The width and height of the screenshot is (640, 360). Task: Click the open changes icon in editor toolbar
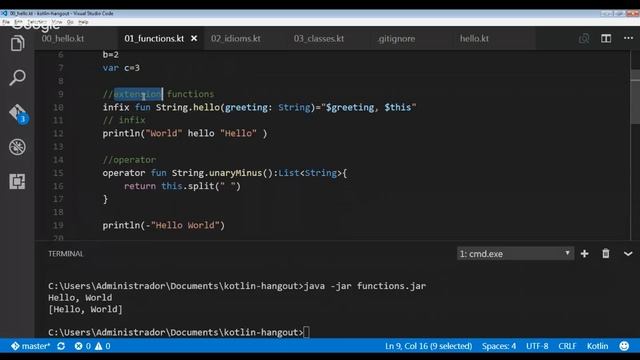coord(584,38)
